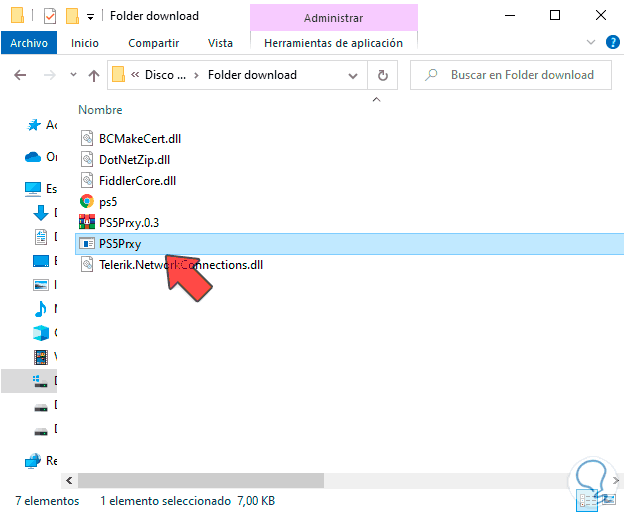
Task: Open Herramientas de aplicación tab
Action: coord(333,43)
